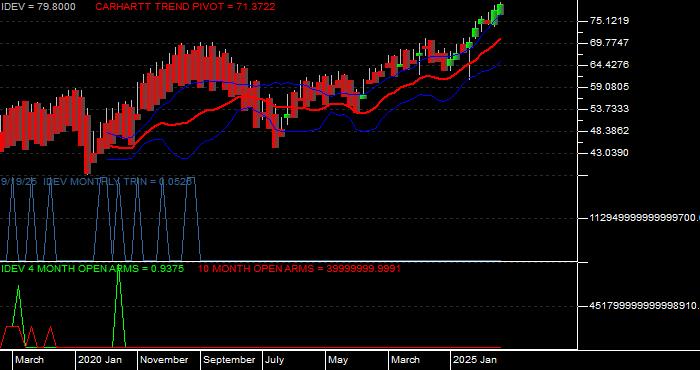Select the 48.3862 price axis value

(x=610, y=131)
